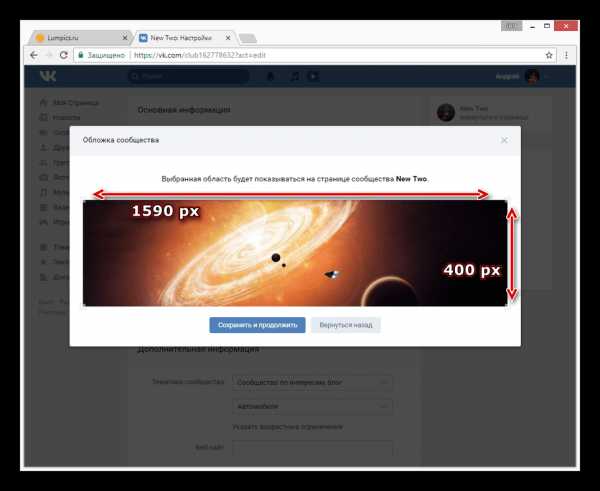Maximize the Chrome window

[x=547, y=26]
